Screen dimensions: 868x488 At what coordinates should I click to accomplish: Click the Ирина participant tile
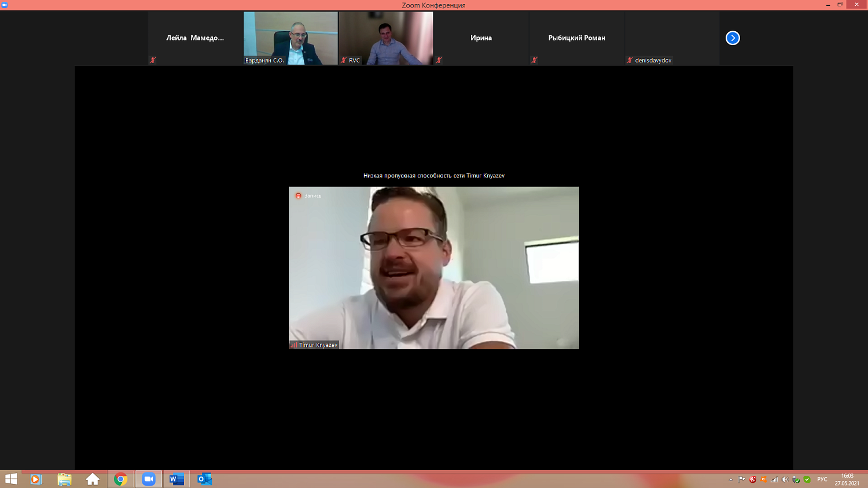tap(481, 38)
